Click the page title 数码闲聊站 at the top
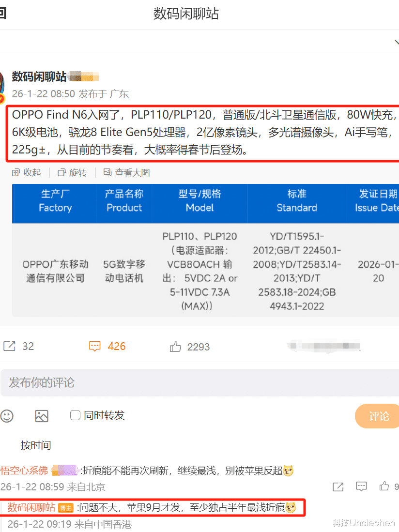The width and height of the screenshot is (399, 532). pos(186,14)
